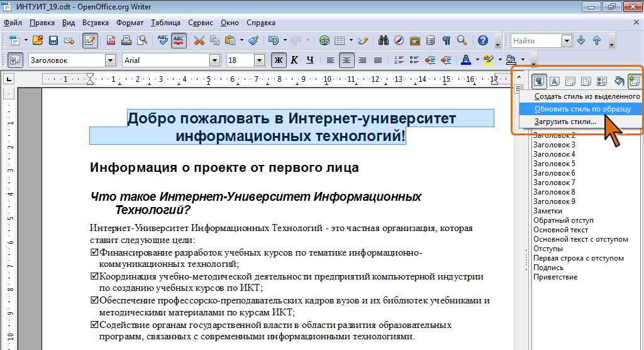Show Draw Functions icon
The image size is (644, 350).
pos(363,40)
